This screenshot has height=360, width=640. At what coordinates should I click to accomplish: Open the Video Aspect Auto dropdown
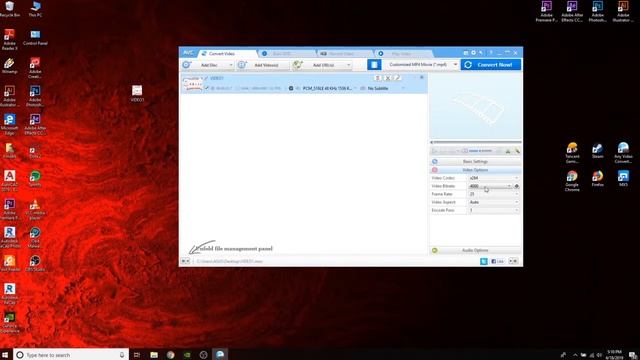coord(493,202)
